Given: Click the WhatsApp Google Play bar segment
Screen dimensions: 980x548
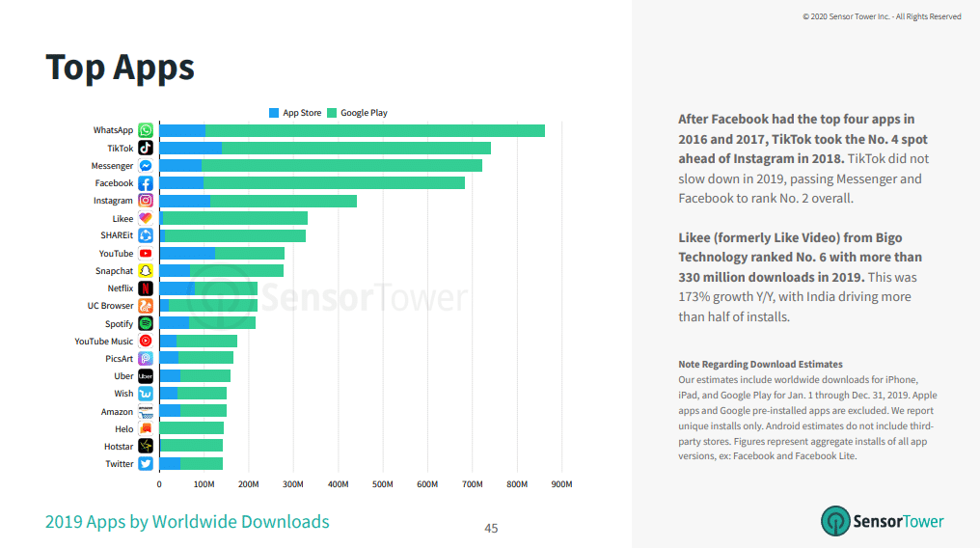Looking at the screenshot, I should tap(374, 130).
